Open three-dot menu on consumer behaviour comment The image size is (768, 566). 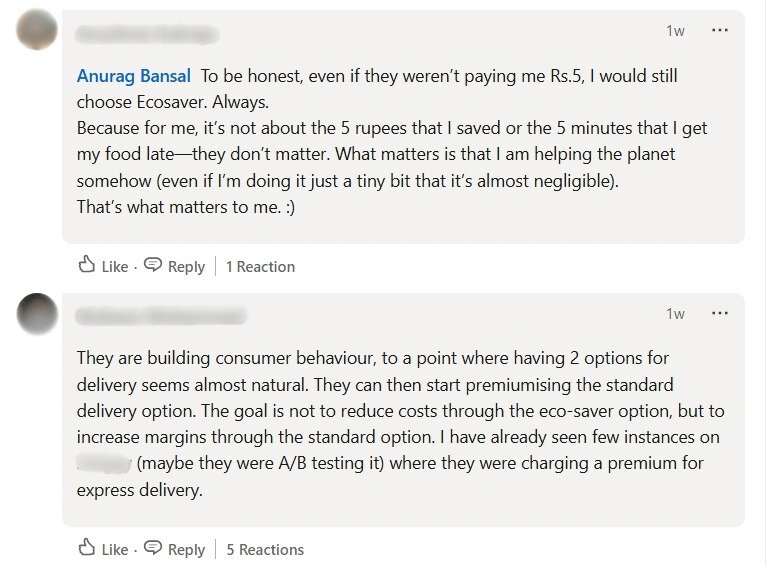[719, 314]
